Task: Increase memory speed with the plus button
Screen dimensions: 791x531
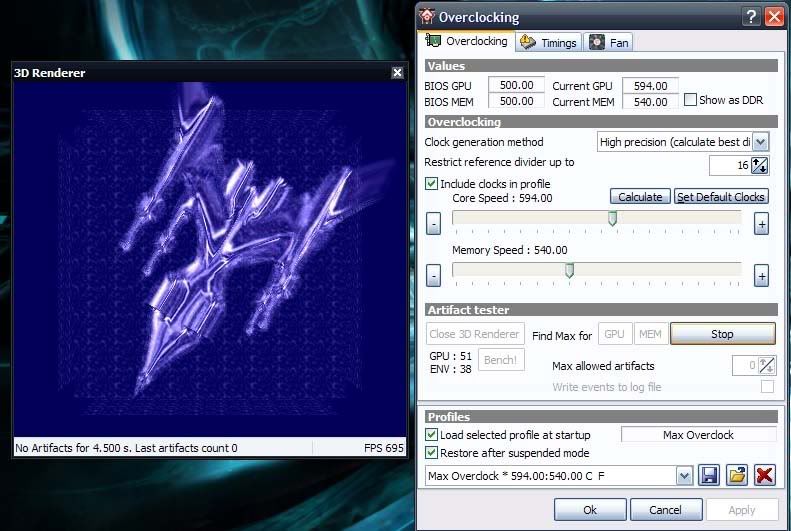Action: tap(761, 276)
